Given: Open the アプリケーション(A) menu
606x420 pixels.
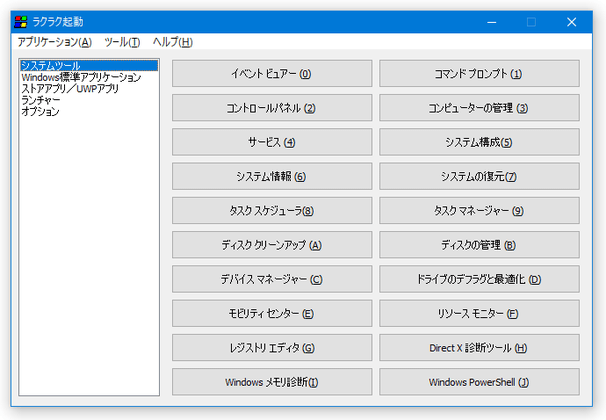Looking at the screenshot, I should tap(54, 42).
